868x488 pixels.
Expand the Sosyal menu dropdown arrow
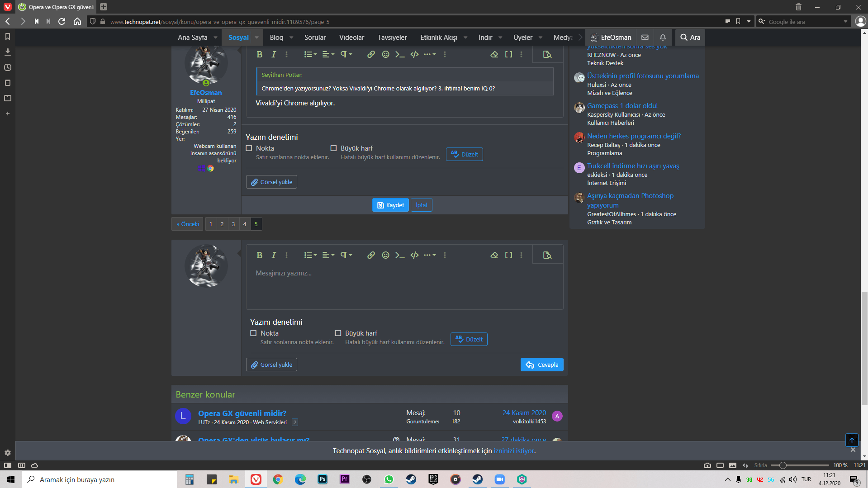click(256, 38)
